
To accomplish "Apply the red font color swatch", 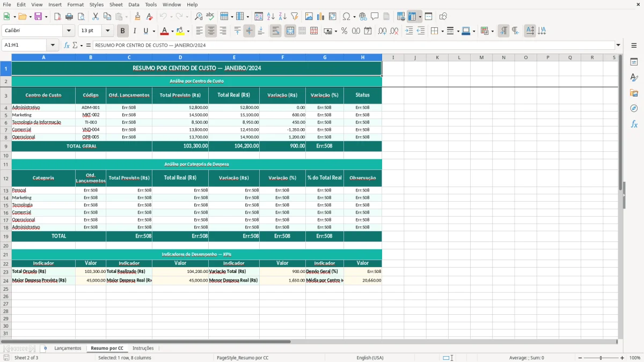I will tap(165, 31).
